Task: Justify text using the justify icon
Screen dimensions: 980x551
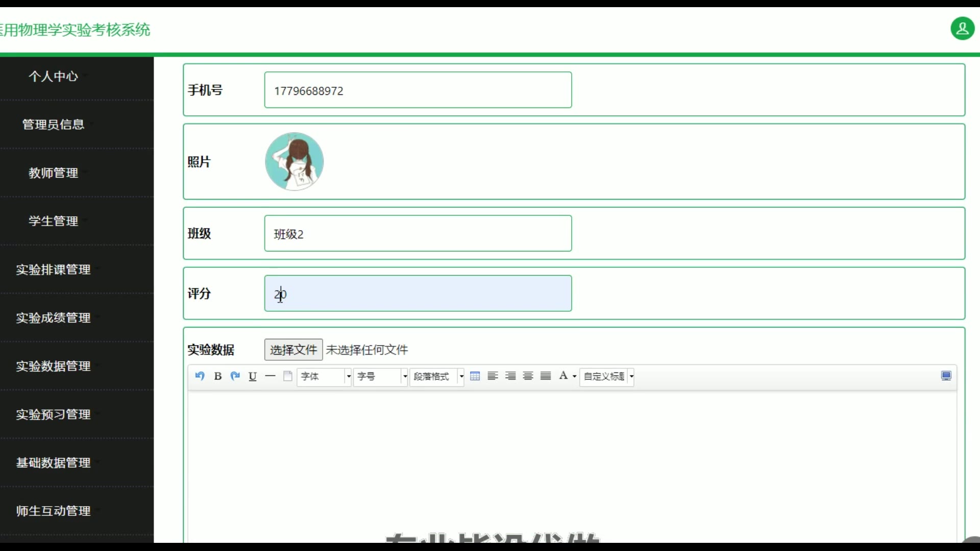Action: (x=546, y=376)
